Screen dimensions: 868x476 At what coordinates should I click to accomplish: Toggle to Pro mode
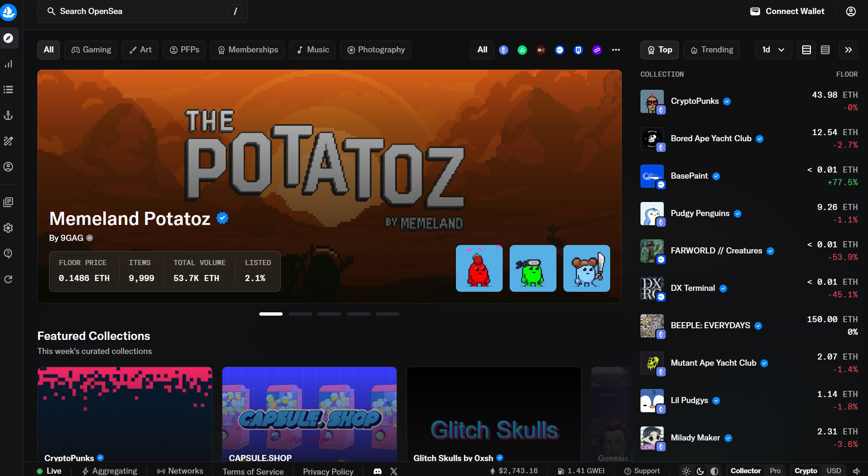click(775, 471)
